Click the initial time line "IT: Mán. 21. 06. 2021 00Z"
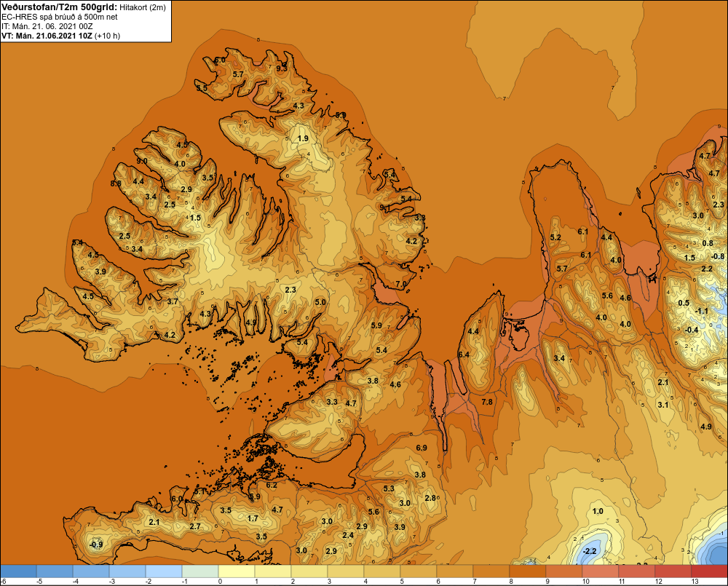The width and height of the screenshot is (728, 586). click(47, 26)
